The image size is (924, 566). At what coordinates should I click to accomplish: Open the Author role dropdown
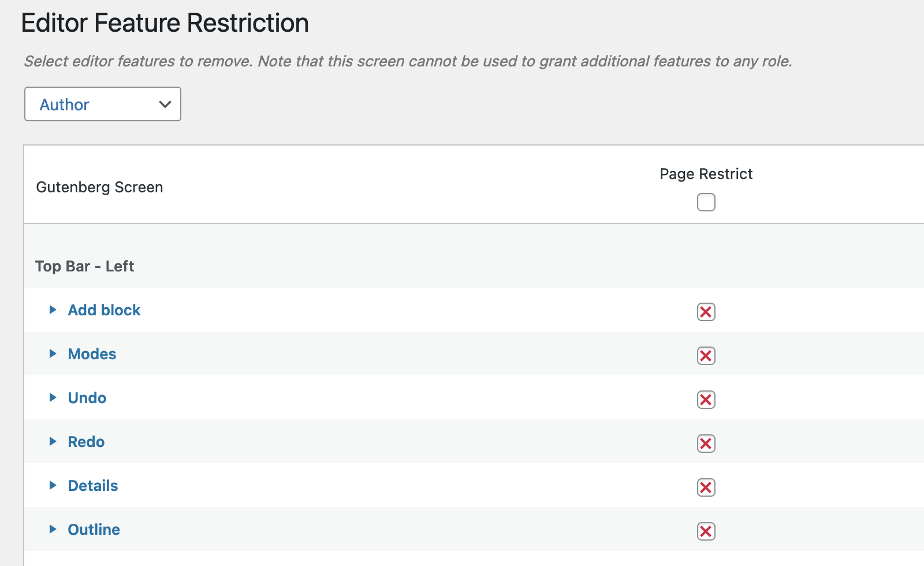[103, 104]
